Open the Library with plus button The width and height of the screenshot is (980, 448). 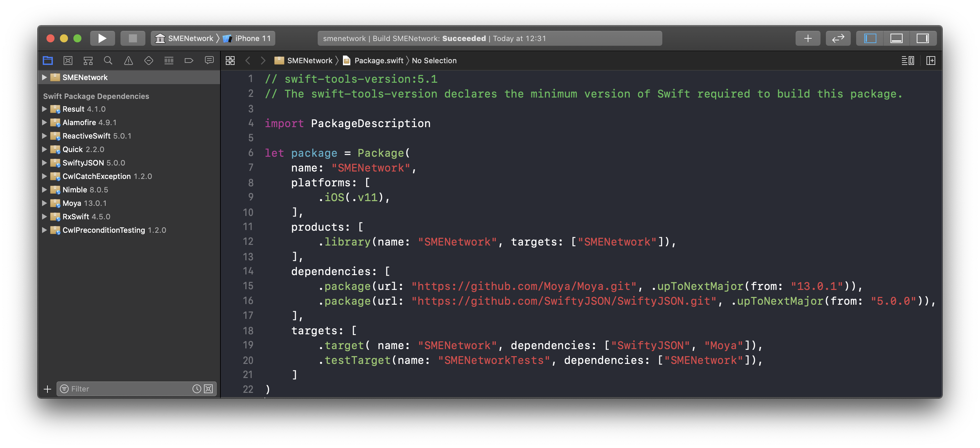tap(808, 38)
